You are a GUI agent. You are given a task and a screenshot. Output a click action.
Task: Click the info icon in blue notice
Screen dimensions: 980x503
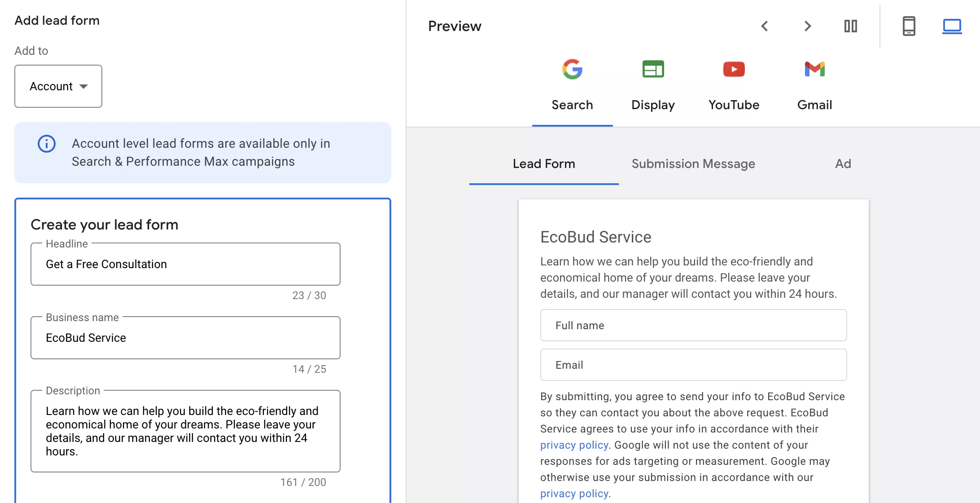pos(47,144)
